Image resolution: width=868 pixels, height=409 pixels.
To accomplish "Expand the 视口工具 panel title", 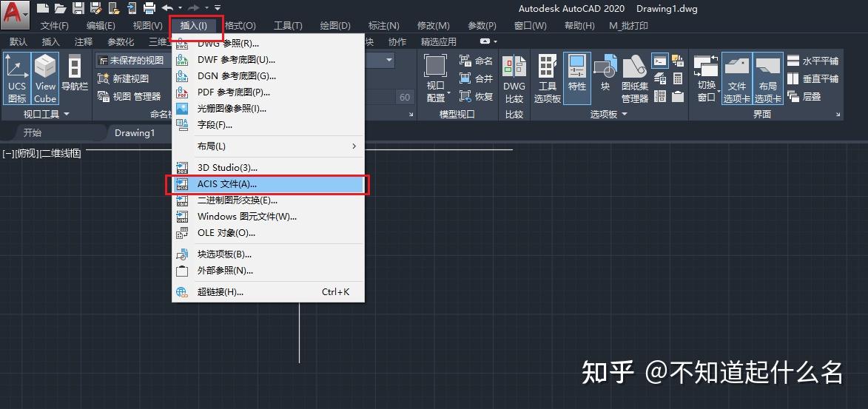I will 47,114.
